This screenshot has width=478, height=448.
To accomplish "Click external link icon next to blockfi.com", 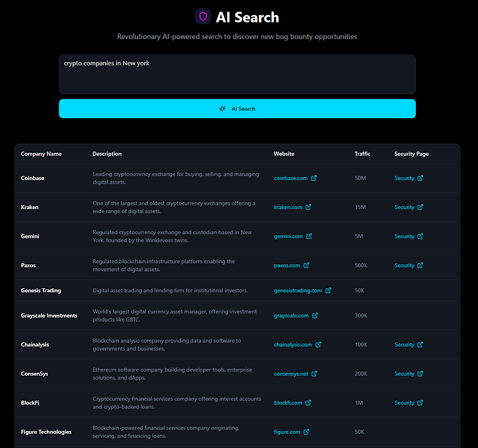I will click(308, 403).
